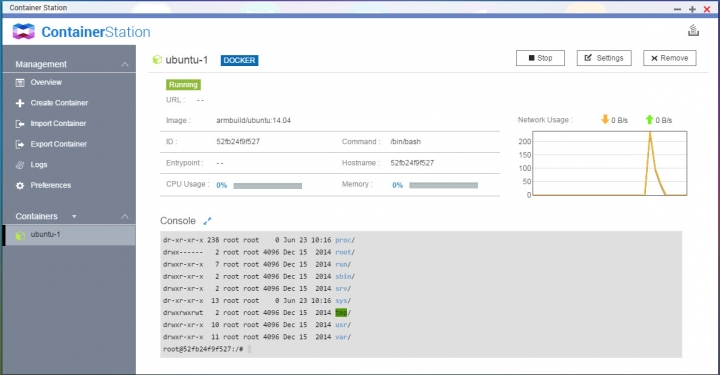Click the var/ directory in console
This screenshot has height=375, width=720.
343,337
